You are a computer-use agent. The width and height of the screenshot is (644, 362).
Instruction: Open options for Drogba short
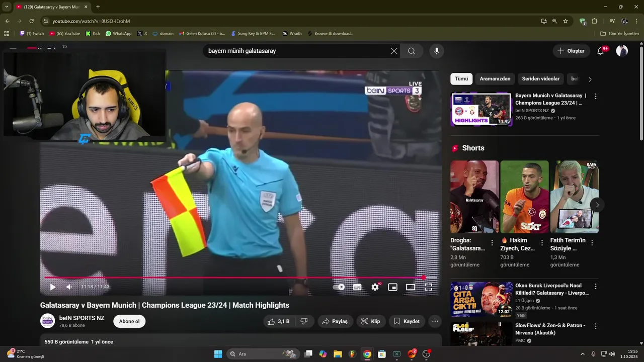click(492, 243)
